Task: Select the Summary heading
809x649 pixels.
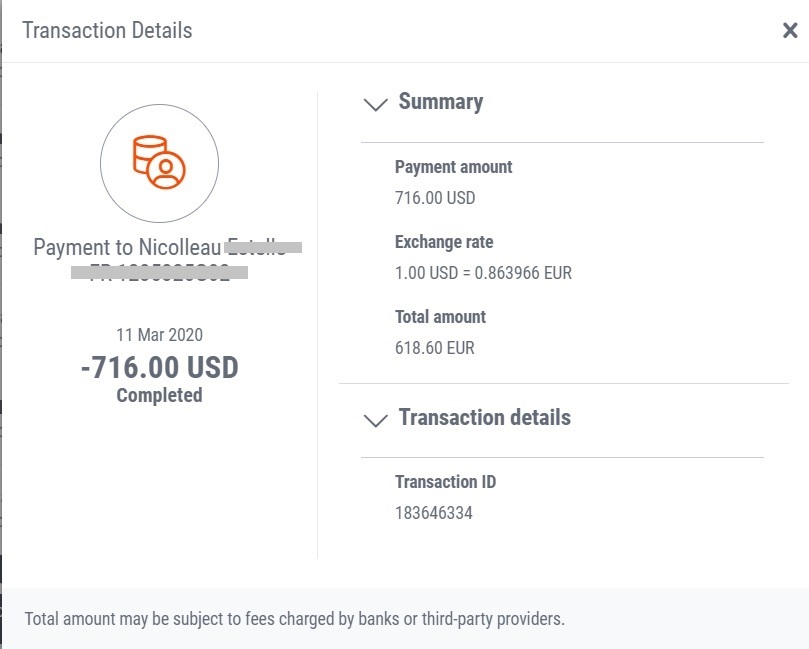Action: pos(441,101)
